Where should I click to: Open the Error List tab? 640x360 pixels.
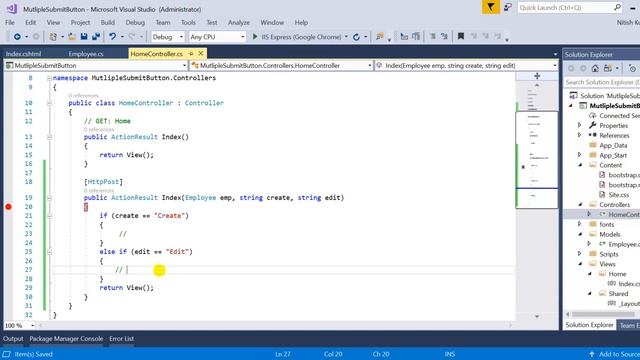coord(121,339)
